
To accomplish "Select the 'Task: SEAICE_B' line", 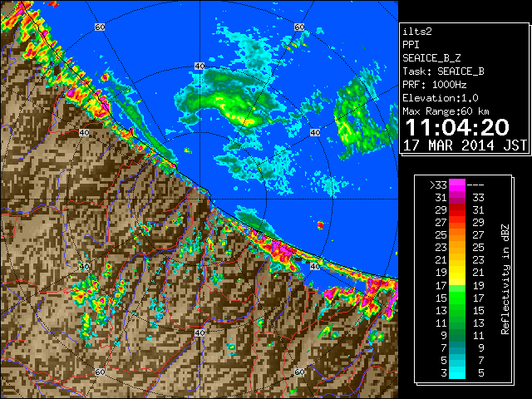I will [x=443, y=71].
